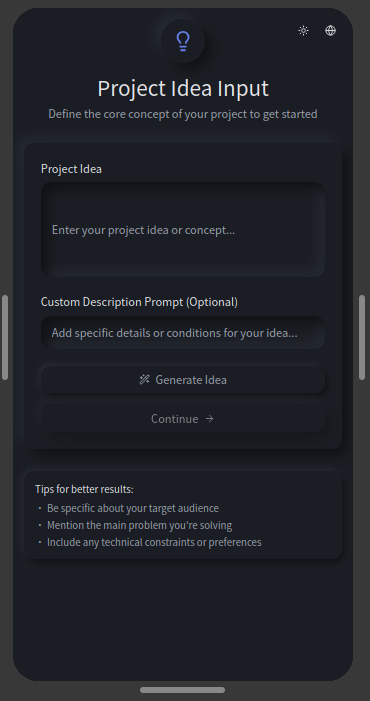Click the Generate Idea button

click(x=183, y=380)
